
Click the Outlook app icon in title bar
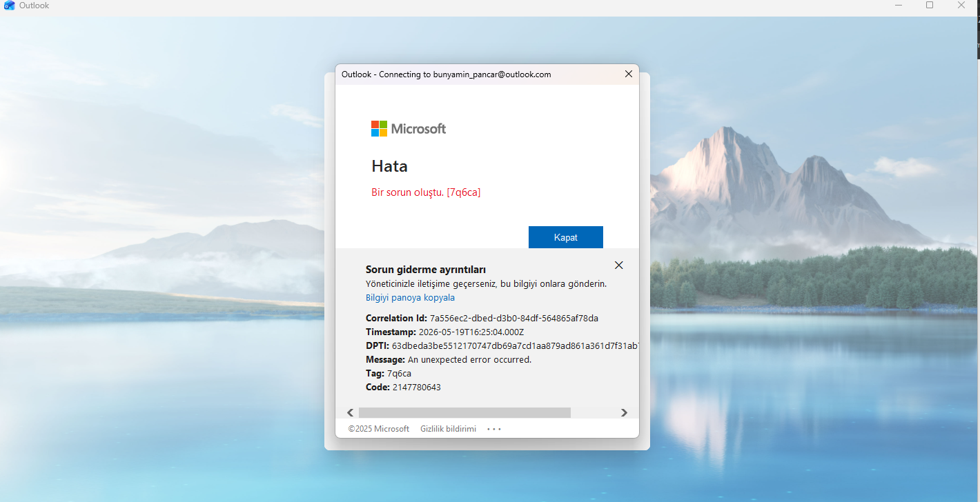(10, 6)
